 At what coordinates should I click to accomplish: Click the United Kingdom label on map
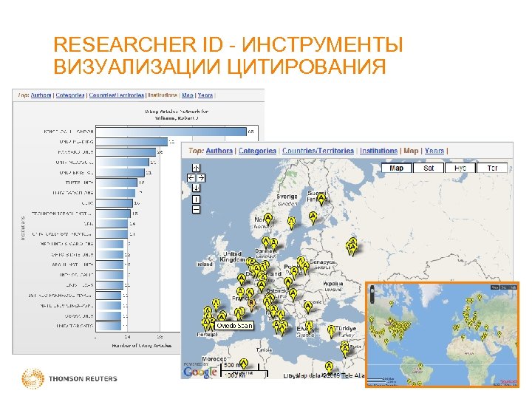click(233, 256)
